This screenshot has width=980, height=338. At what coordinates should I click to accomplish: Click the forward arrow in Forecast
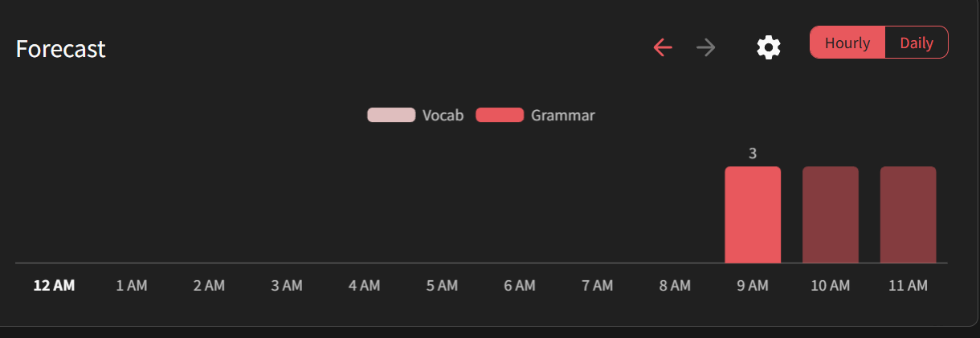point(706,48)
